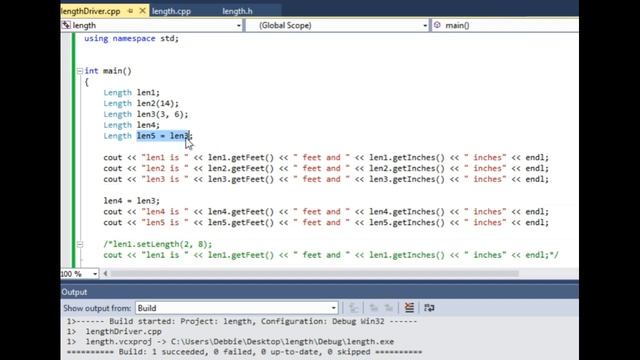This screenshot has height=360, width=640.
Task: Collapse the int main() code block
Action: click(x=80, y=71)
